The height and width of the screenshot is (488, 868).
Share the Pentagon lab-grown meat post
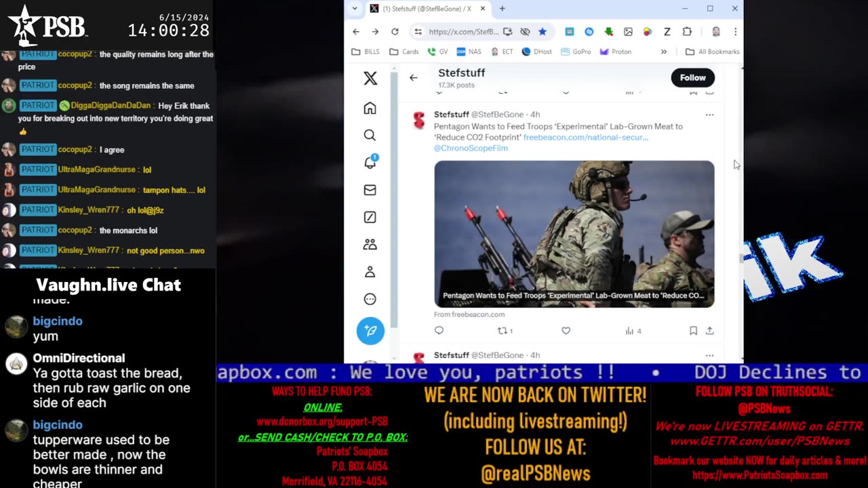[x=709, y=331]
